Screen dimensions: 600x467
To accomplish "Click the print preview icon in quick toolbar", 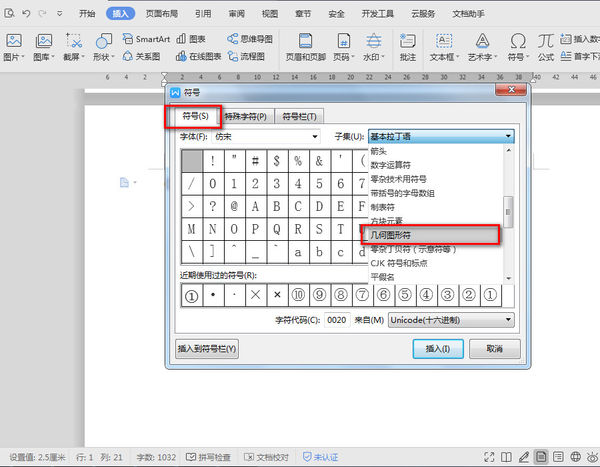I will pyautogui.click(x=9, y=13).
